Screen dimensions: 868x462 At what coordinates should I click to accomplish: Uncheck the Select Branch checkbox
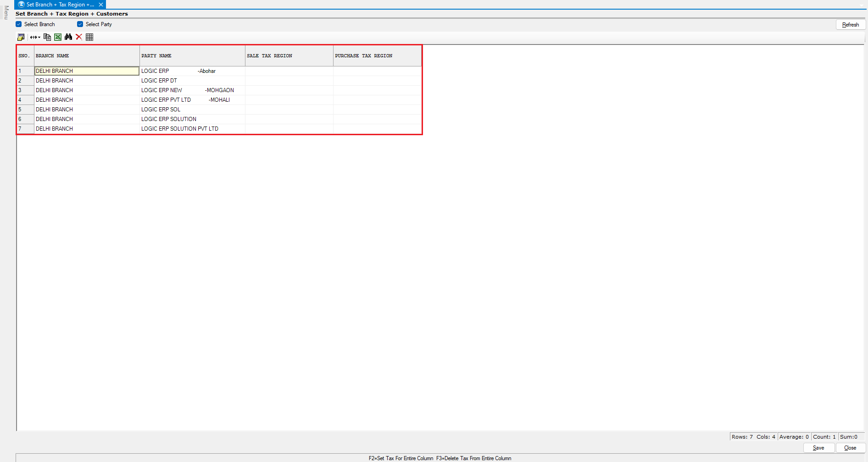click(x=19, y=24)
